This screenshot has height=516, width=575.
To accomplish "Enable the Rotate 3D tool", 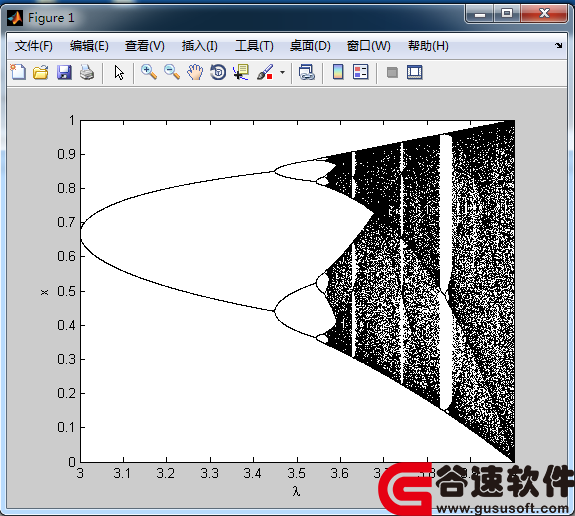I will (218, 72).
